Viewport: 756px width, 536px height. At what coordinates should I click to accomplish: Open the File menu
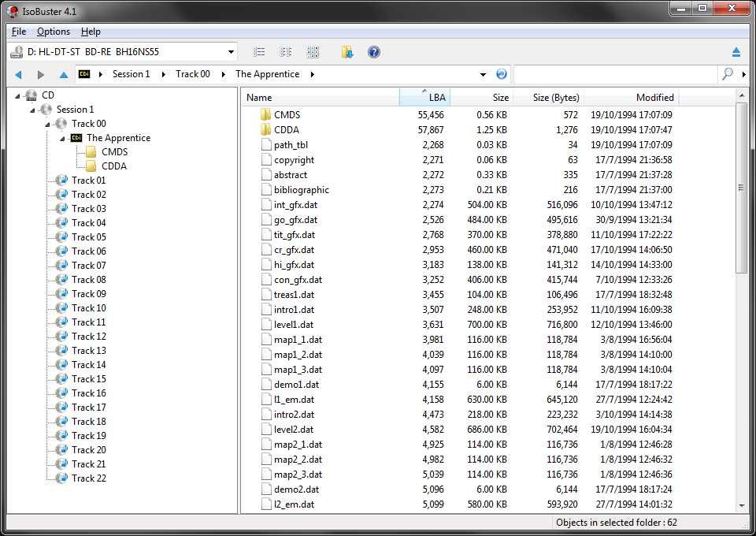pyautogui.click(x=19, y=32)
